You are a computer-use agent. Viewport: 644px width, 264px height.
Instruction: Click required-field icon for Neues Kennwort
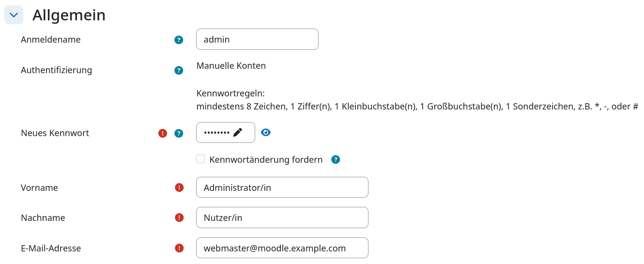(163, 133)
